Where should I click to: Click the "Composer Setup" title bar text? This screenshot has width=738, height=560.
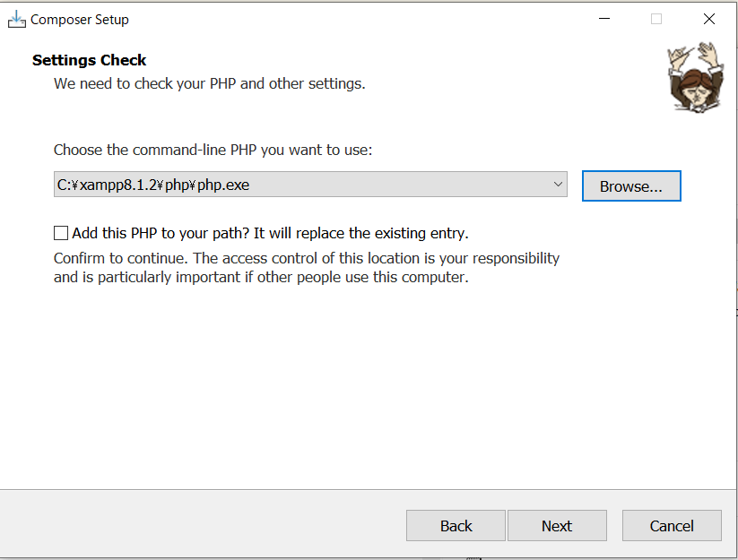click(80, 19)
